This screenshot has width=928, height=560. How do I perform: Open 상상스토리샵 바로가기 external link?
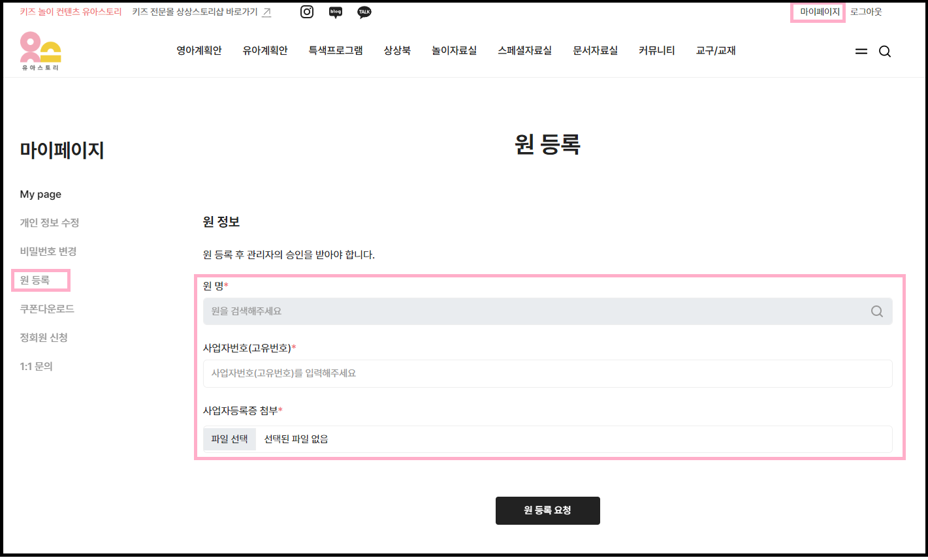click(201, 12)
